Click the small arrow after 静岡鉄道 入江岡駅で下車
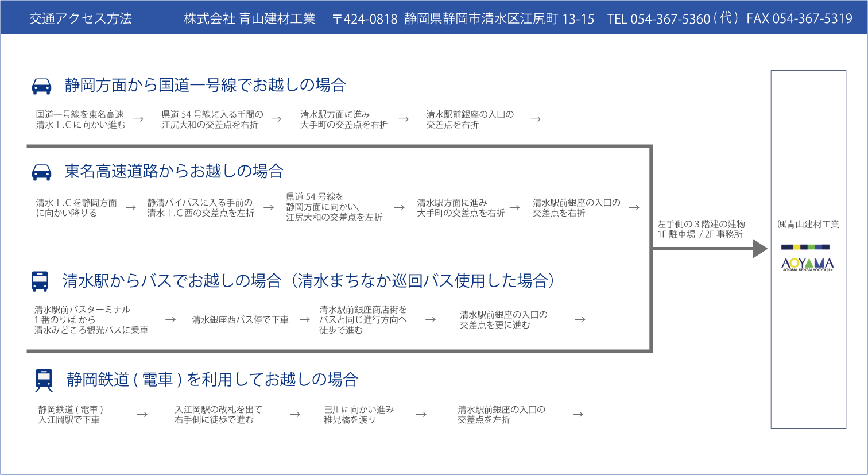 [142, 415]
